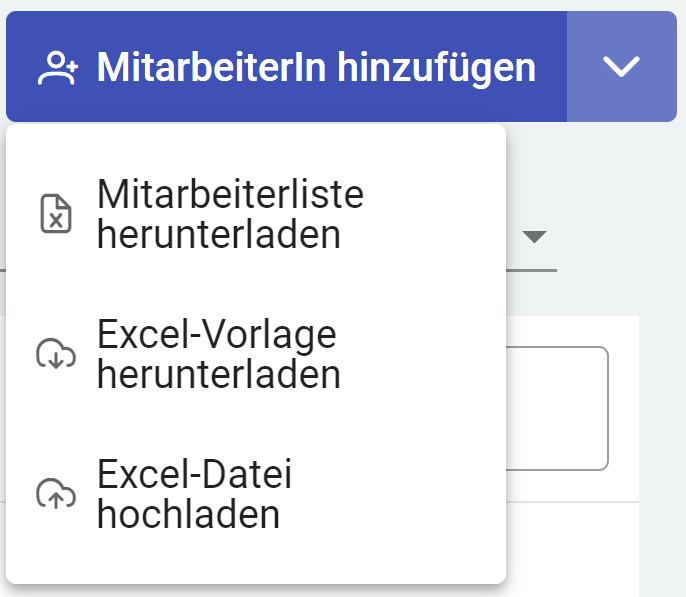Viewport: 686px width, 597px height.
Task: Open the gray dropdown arrow behind the menu
Action: [x=535, y=237]
